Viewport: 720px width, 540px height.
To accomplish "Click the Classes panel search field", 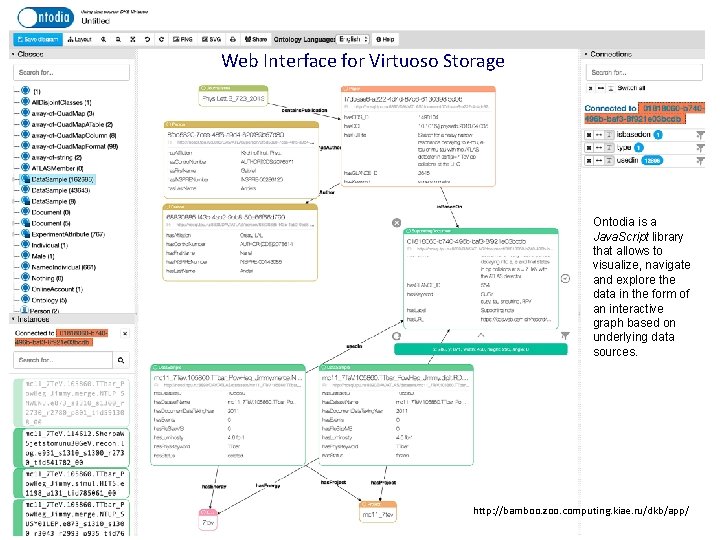I will pos(71,73).
